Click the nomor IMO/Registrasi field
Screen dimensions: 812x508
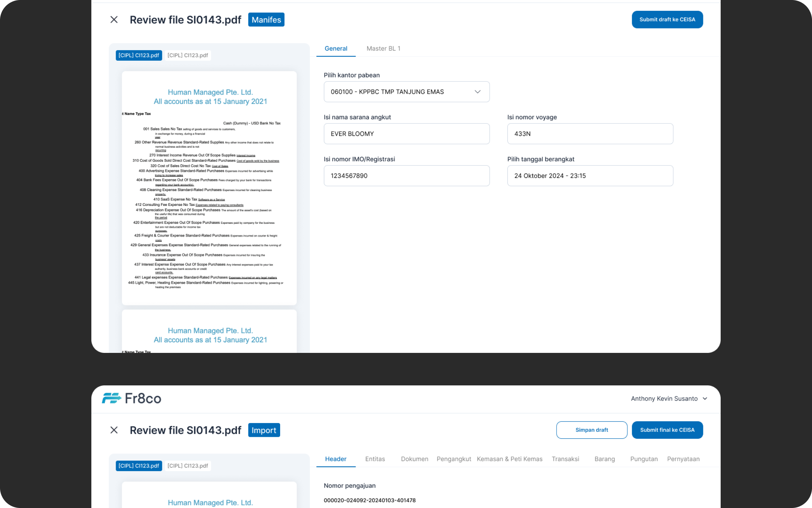pos(406,176)
